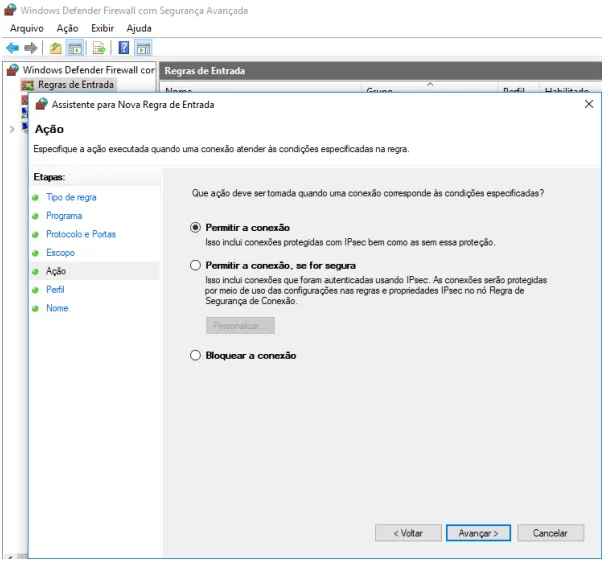The image size is (605, 564).
Task: Click the Regras de Entrada panel header
Action: point(380,71)
